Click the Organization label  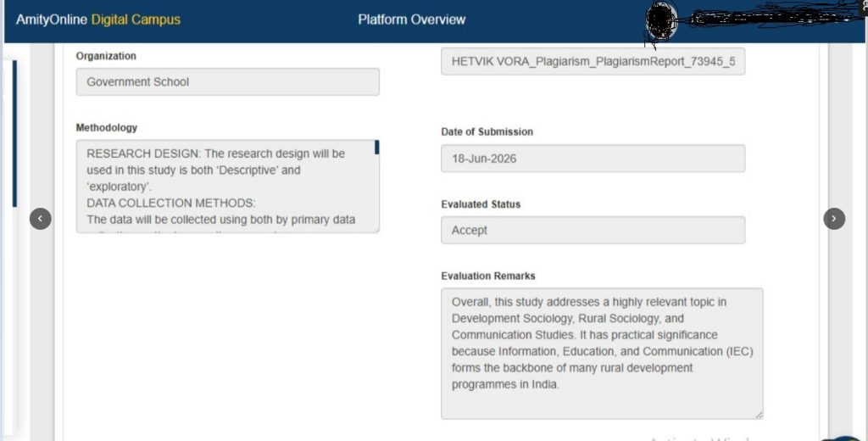coord(106,56)
